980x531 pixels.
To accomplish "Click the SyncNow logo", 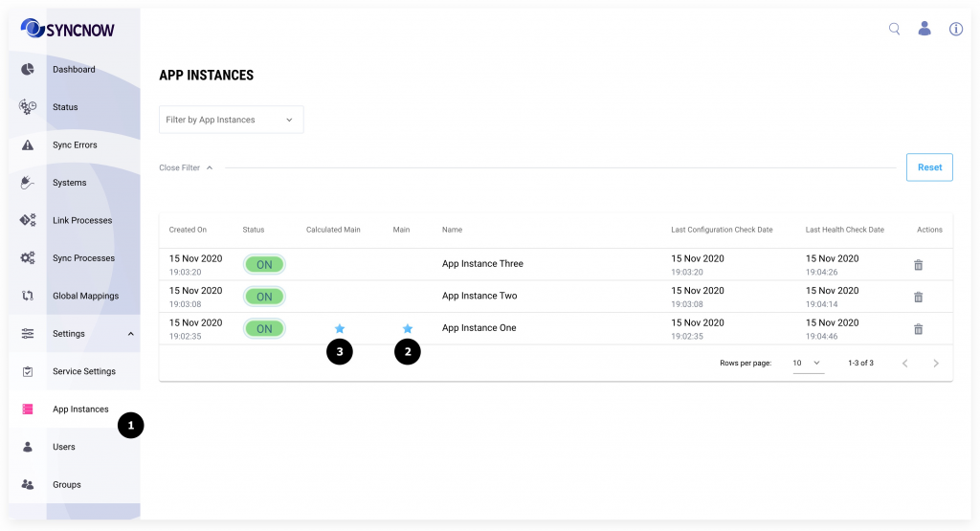I will [68, 29].
